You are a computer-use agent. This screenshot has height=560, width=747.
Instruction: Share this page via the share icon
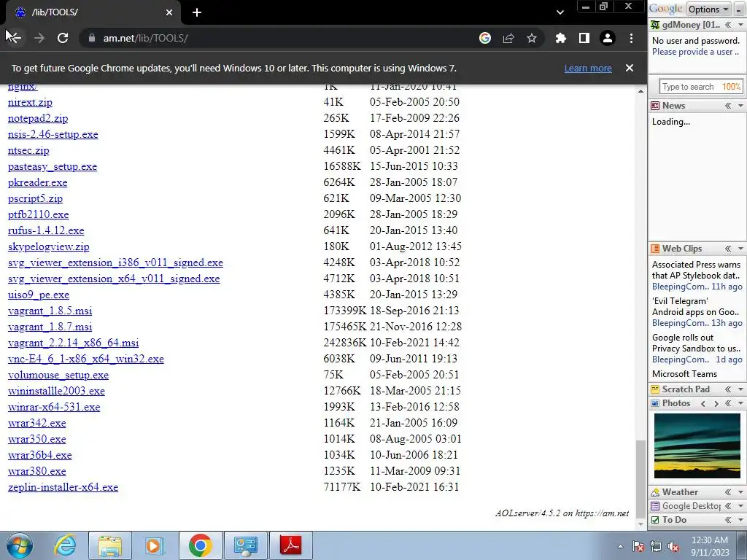508,38
